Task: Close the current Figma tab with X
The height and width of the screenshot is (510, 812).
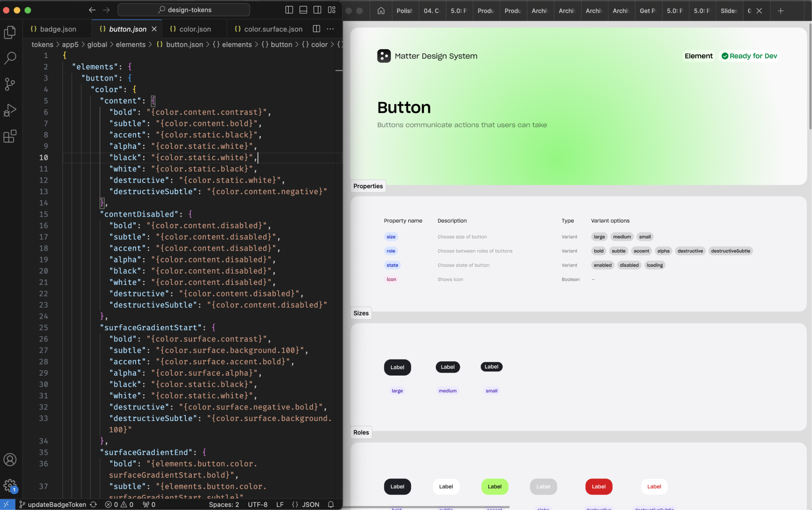Action: (x=759, y=11)
